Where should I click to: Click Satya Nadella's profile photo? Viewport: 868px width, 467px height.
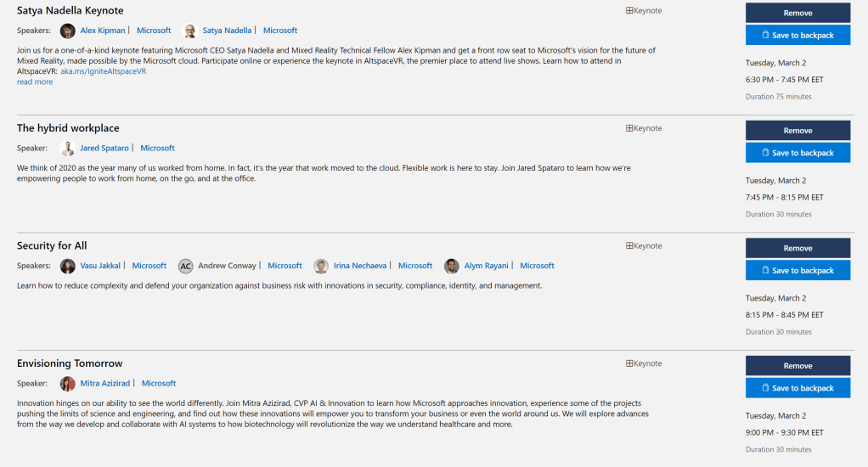click(189, 31)
